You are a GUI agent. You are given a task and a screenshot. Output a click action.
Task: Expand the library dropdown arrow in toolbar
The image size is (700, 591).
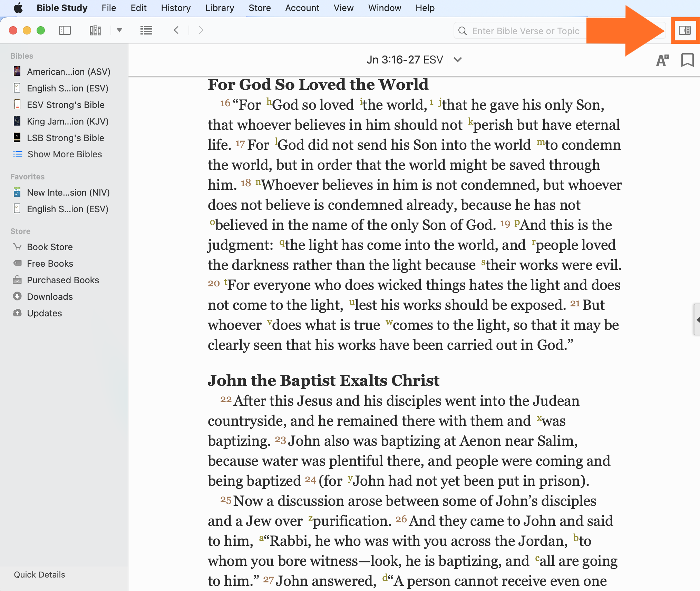(x=119, y=30)
